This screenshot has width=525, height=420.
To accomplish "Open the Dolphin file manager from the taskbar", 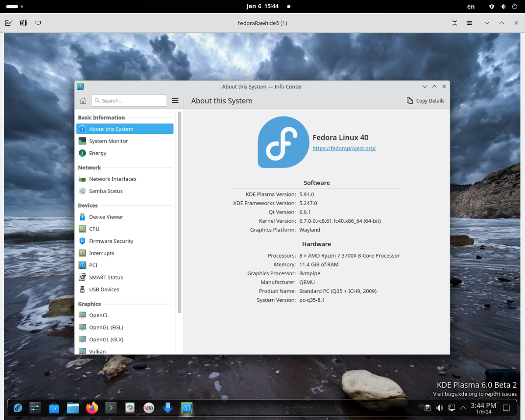I will pos(73,408).
